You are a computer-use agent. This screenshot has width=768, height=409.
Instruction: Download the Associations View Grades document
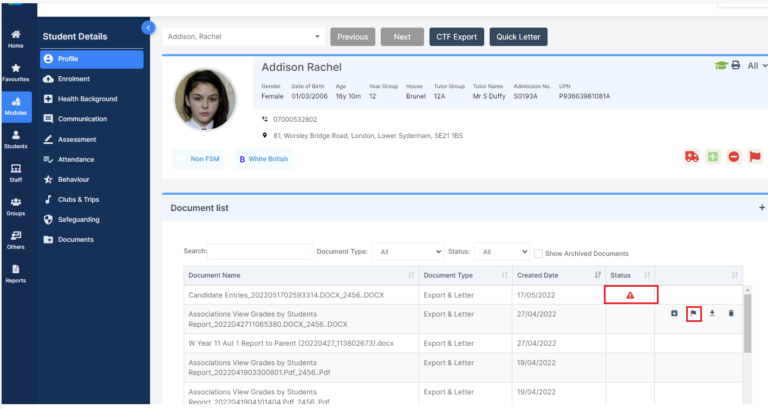(712, 313)
